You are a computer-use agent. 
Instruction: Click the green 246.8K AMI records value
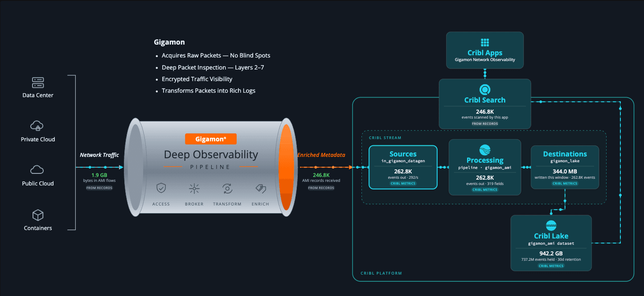(x=321, y=175)
